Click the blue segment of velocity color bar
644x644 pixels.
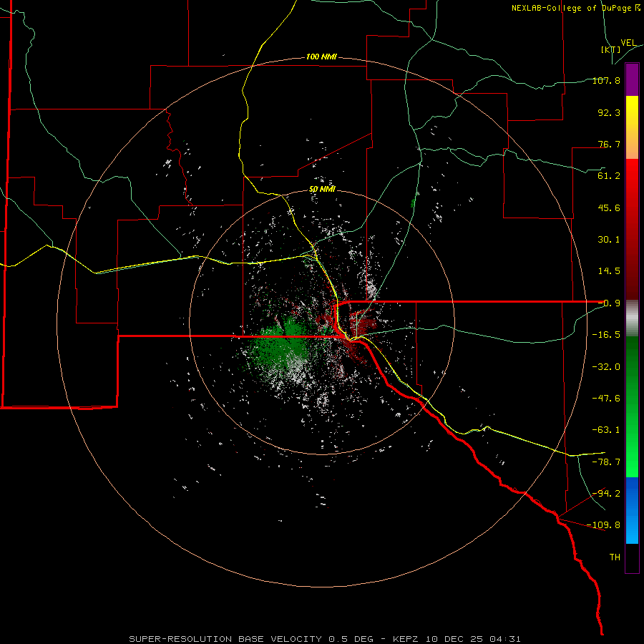point(632,510)
